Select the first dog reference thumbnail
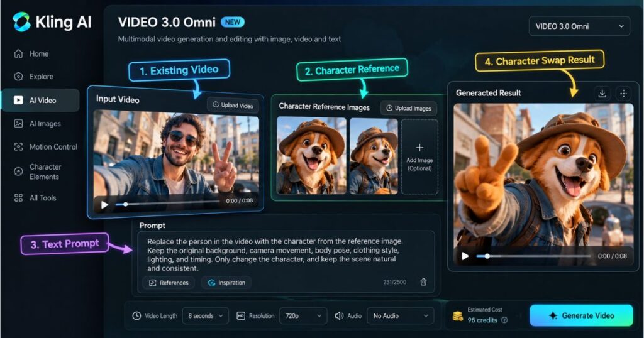The height and width of the screenshot is (338, 644). coord(311,155)
